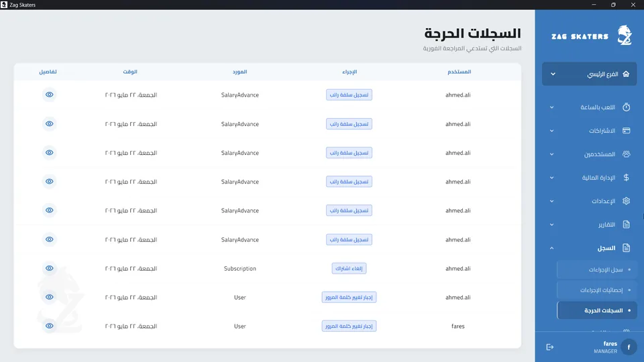Click the الإجراء column header

click(350, 72)
